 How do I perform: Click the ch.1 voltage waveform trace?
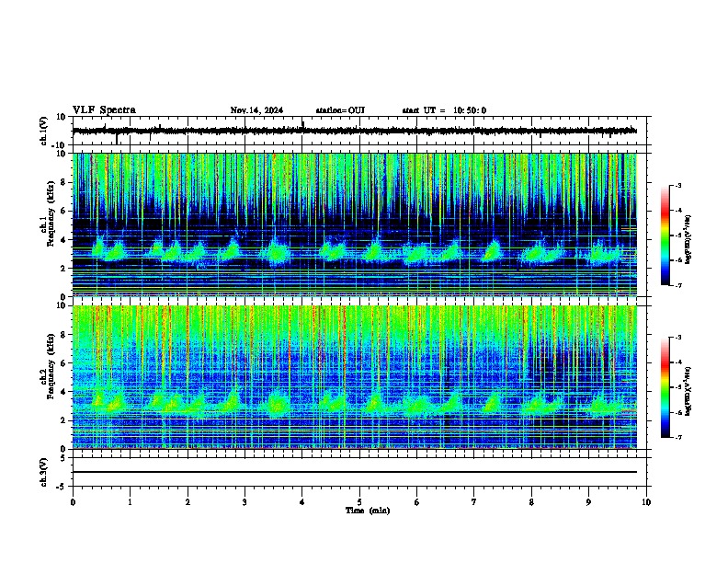[355, 131]
